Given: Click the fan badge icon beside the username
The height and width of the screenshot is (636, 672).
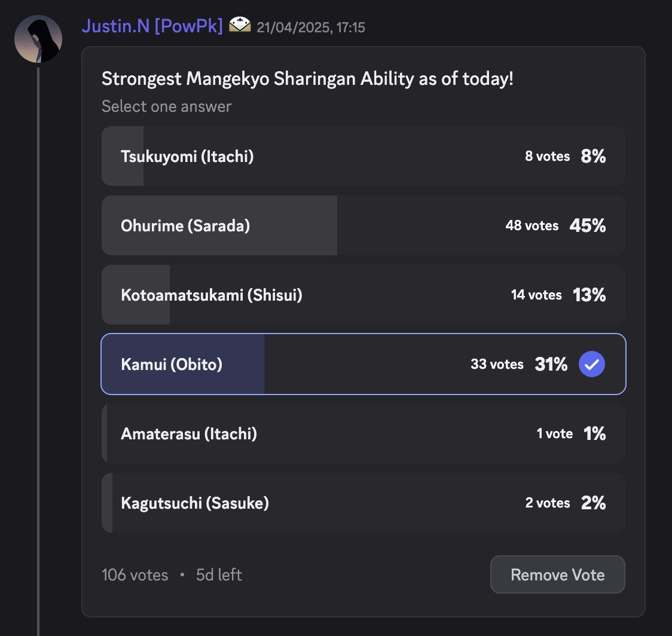Looking at the screenshot, I should tap(240, 25).
